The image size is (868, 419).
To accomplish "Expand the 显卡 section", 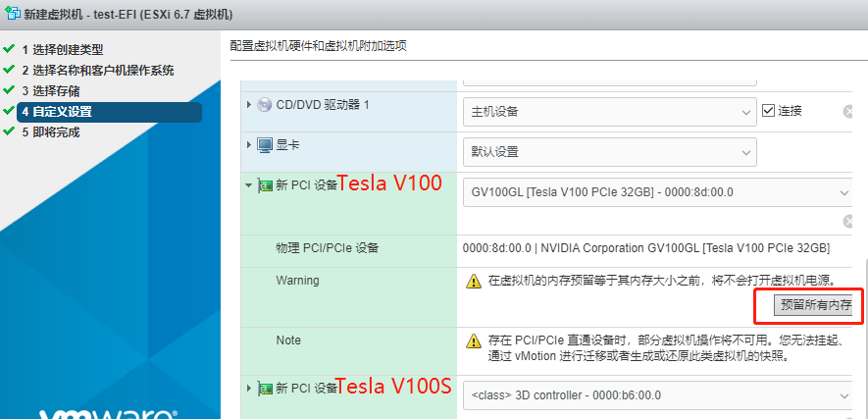I will coord(249,145).
